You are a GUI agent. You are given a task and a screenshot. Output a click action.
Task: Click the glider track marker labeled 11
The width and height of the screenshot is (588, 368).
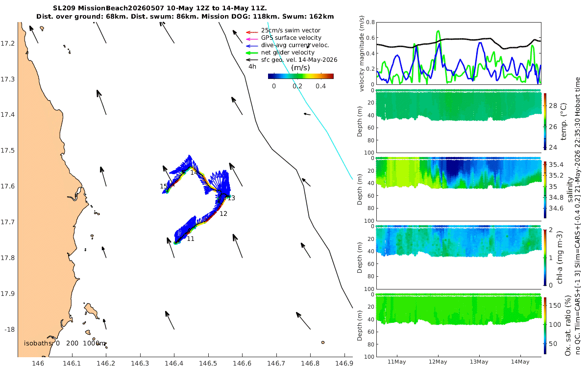191,239
